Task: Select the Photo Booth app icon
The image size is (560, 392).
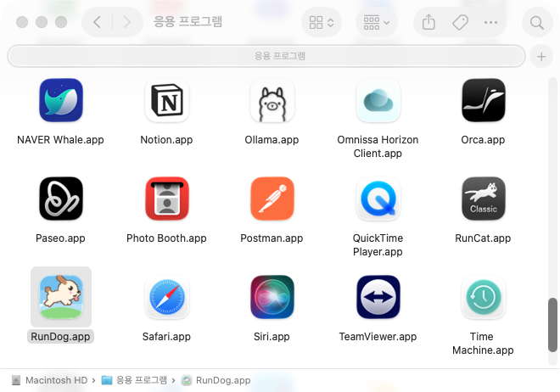Action: (167, 199)
